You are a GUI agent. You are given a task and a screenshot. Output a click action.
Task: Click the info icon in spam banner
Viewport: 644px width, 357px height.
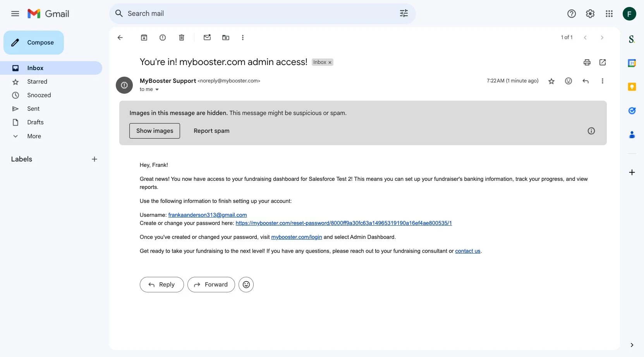tap(591, 131)
